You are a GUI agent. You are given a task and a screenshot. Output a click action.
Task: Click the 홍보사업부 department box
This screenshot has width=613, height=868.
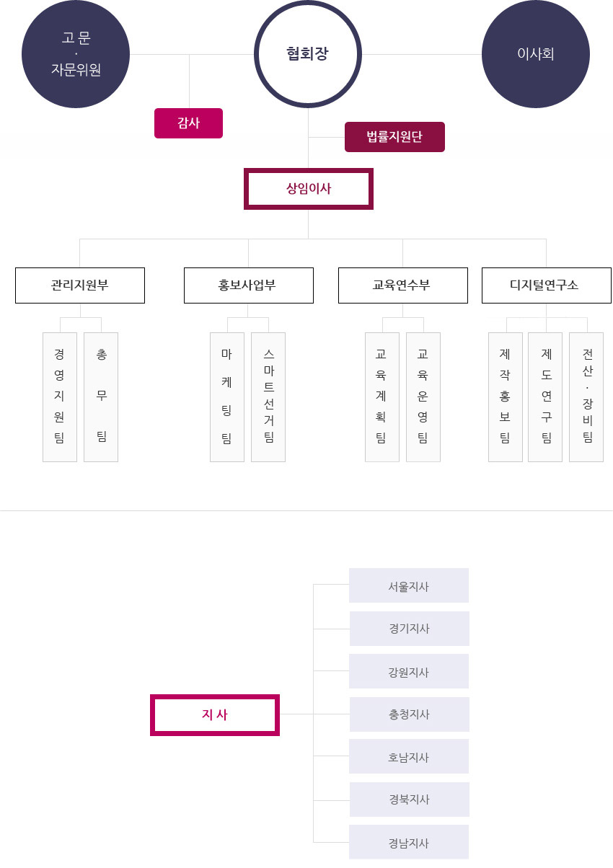click(249, 285)
